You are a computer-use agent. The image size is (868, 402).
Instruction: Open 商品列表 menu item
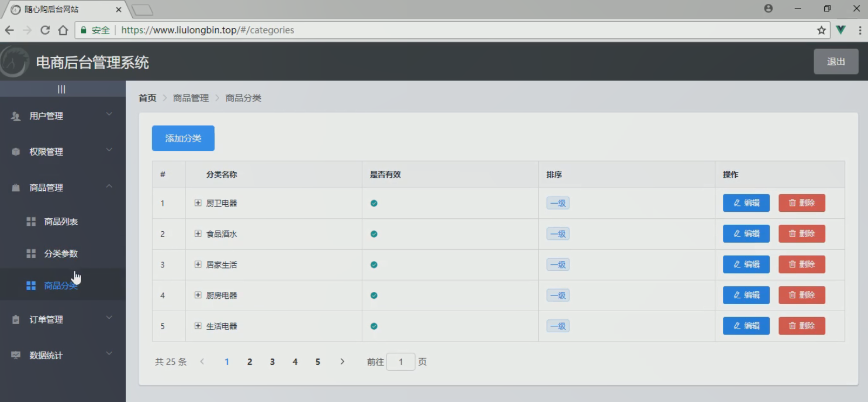click(x=63, y=222)
